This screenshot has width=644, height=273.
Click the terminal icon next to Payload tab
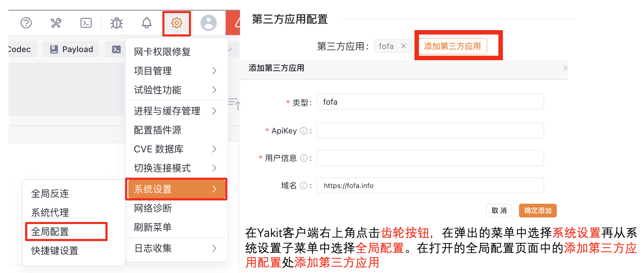pyautogui.click(x=116, y=49)
